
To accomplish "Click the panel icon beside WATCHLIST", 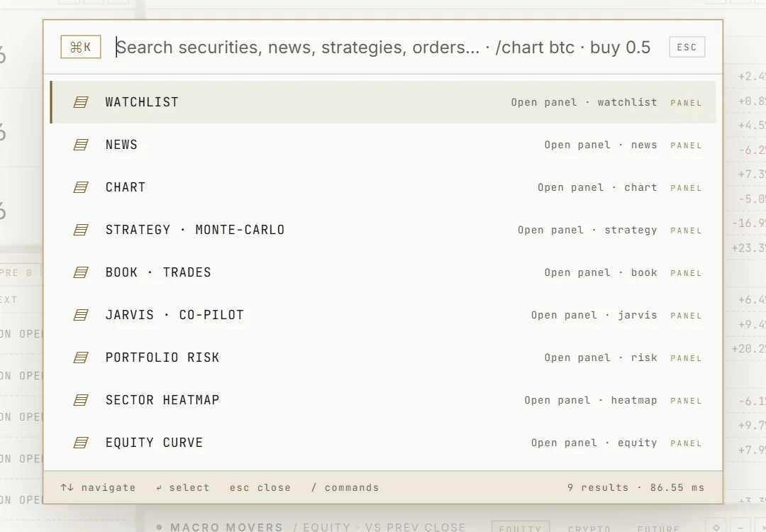I will (81, 102).
